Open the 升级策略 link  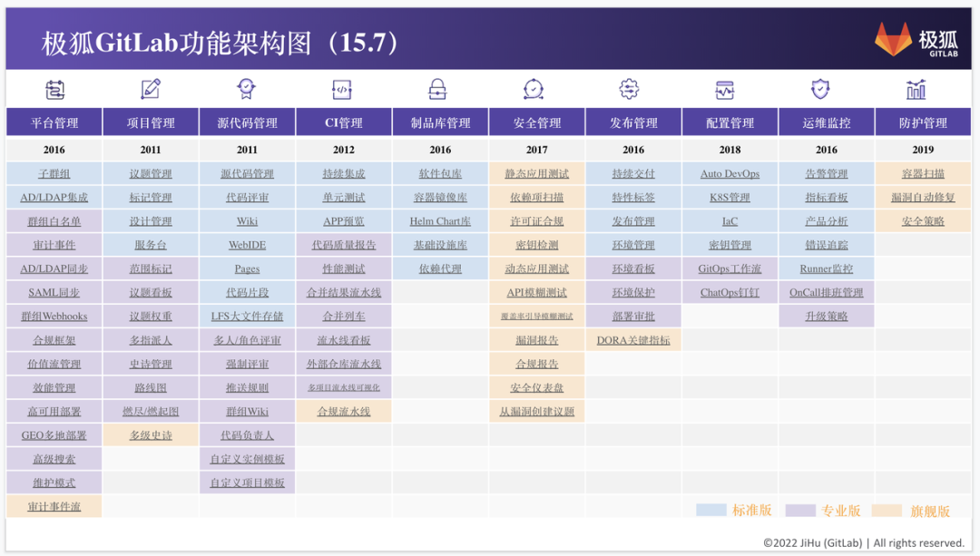tap(827, 317)
